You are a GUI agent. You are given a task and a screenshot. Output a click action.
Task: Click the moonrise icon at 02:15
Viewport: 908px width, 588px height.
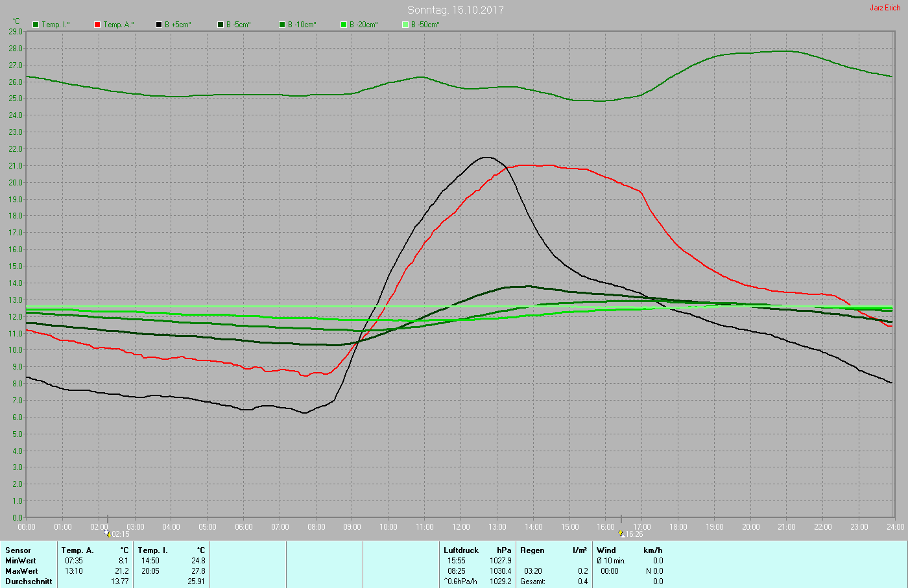(108, 534)
